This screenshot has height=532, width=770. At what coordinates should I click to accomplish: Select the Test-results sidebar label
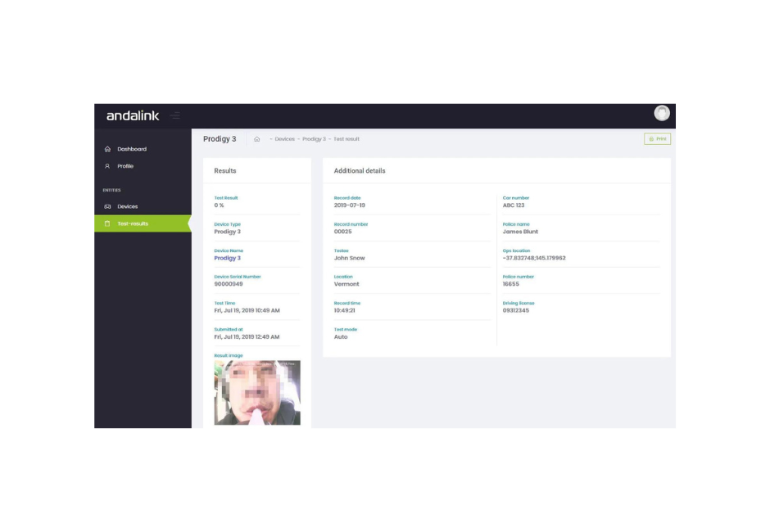tap(133, 223)
